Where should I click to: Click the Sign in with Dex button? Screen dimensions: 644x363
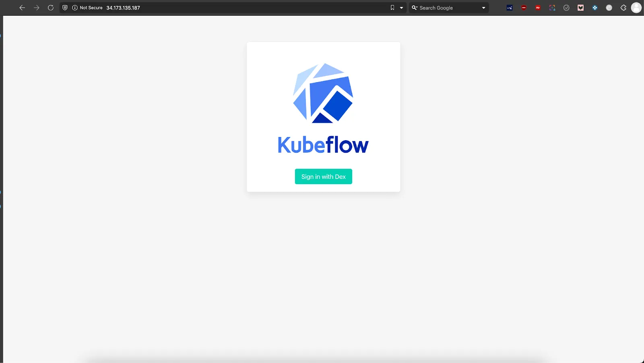pyautogui.click(x=323, y=176)
